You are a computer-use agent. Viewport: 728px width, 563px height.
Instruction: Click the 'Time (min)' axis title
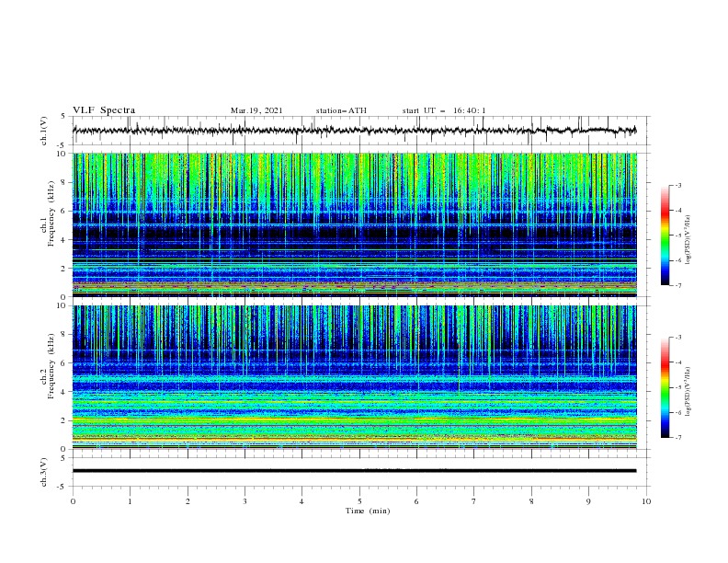pos(368,511)
